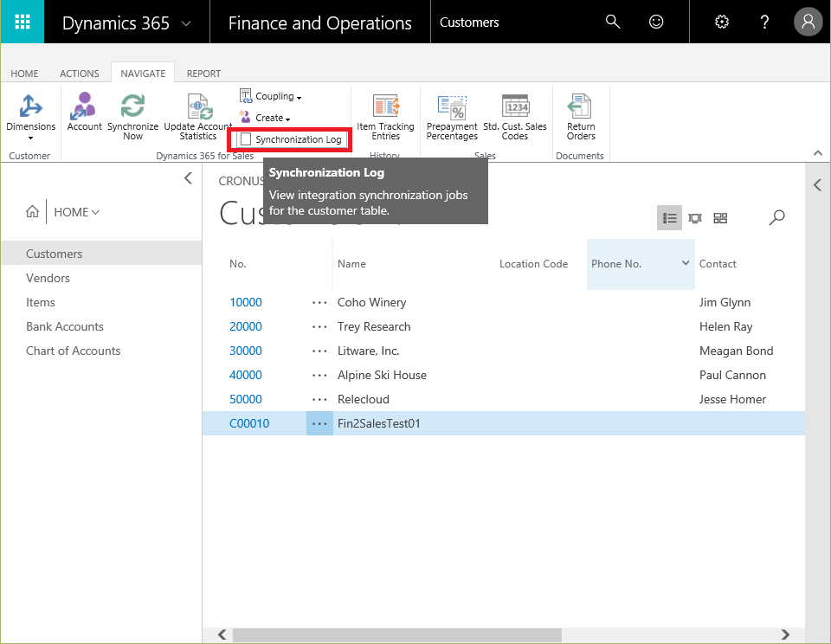The width and height of the screenshot is (831, 644).
Task: Click the list search magnifier icon
Action: (777, 217)
